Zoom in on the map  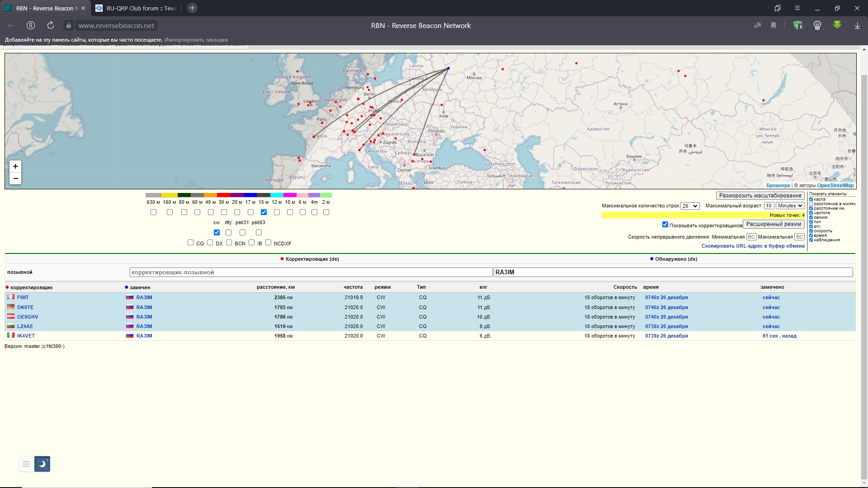click(15, 166)
